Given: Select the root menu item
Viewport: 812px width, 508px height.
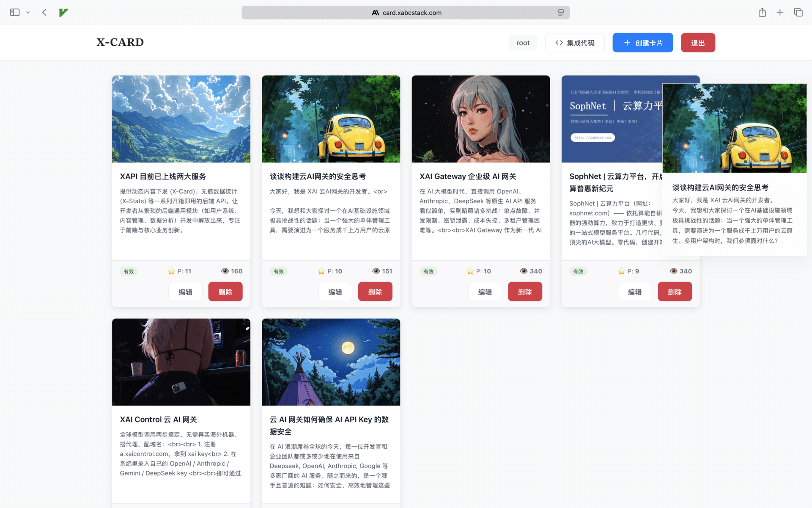Looking at the screenshot, I should (523, 42).
